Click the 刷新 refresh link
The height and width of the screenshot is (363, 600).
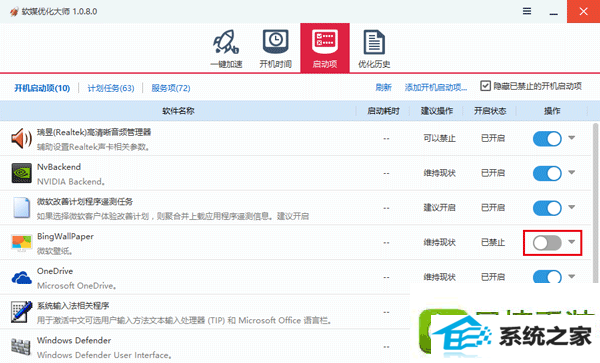[x=383, y=88]
